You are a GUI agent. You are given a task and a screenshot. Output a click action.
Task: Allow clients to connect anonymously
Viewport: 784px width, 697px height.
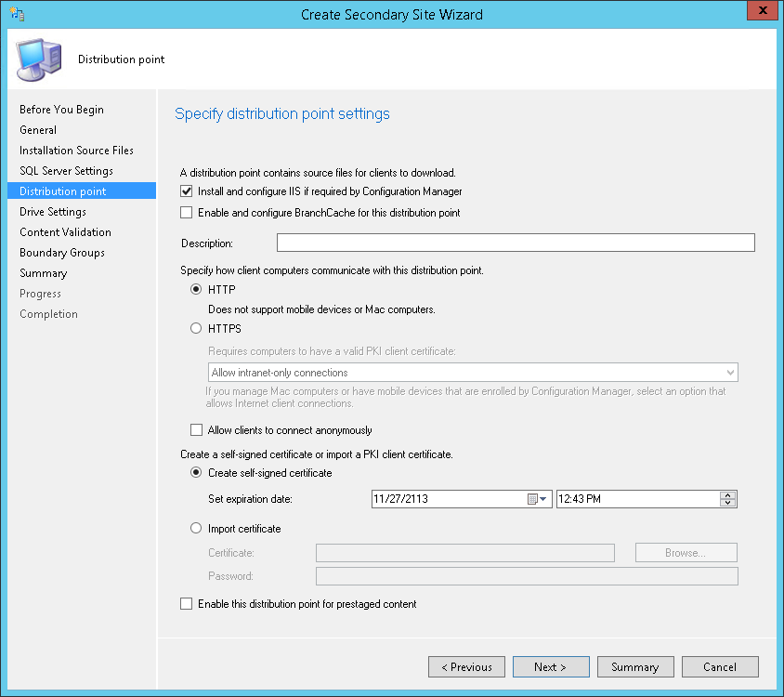pyautogui.click(x=197, y=429)
